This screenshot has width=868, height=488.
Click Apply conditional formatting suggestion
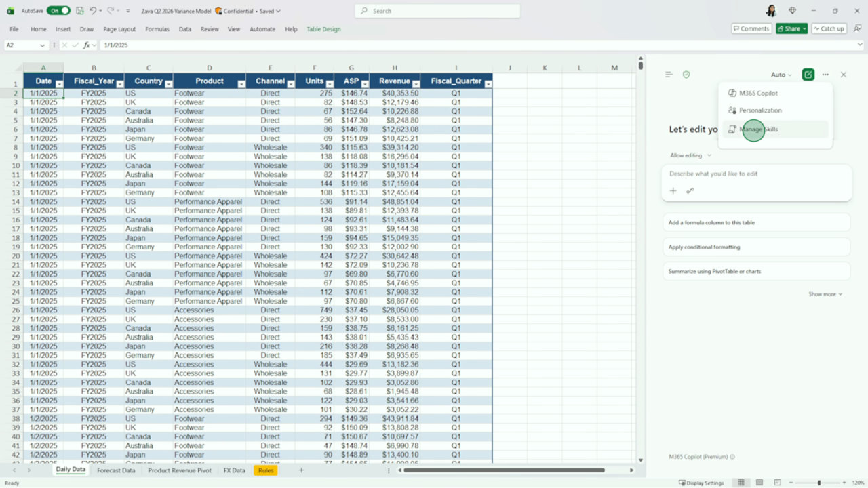click(x=756, y=247)
